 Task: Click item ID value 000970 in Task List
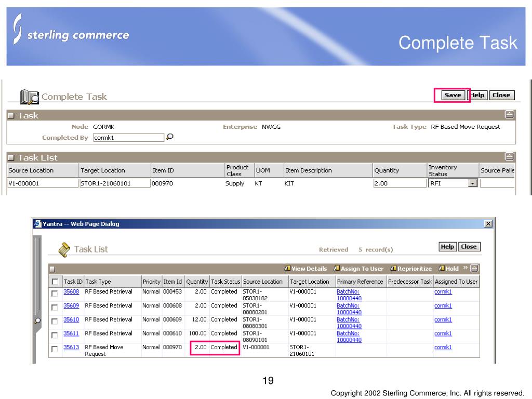click(162, 183)
